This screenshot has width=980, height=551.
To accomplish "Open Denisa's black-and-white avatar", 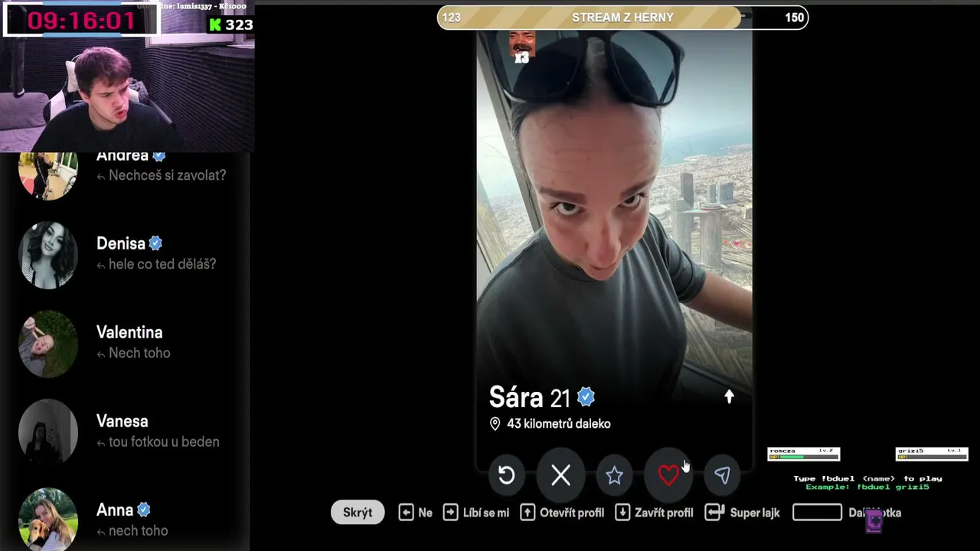I will click(48, 256).
